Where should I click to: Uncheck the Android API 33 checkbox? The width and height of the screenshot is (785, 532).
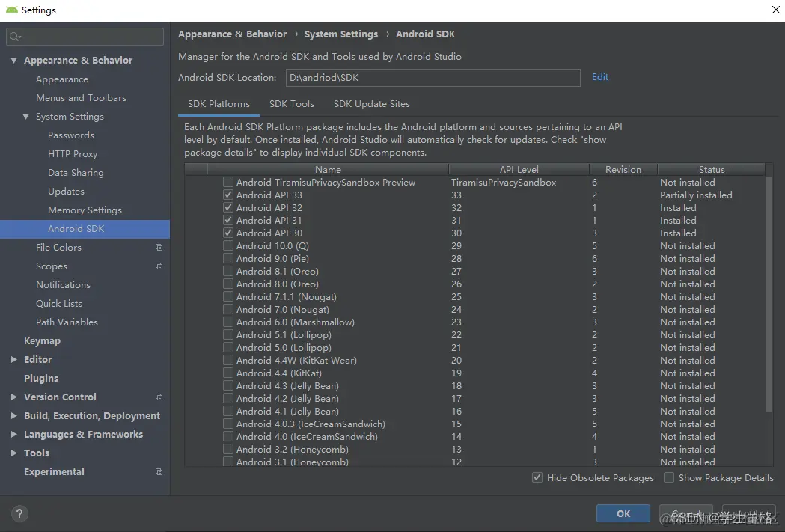[x=227, y=195]
